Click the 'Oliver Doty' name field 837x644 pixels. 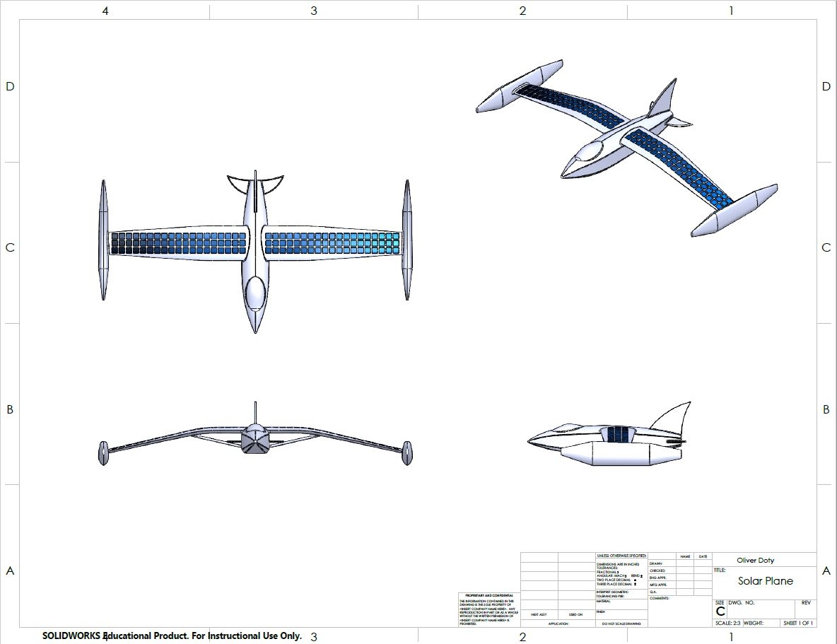[755, 560]
